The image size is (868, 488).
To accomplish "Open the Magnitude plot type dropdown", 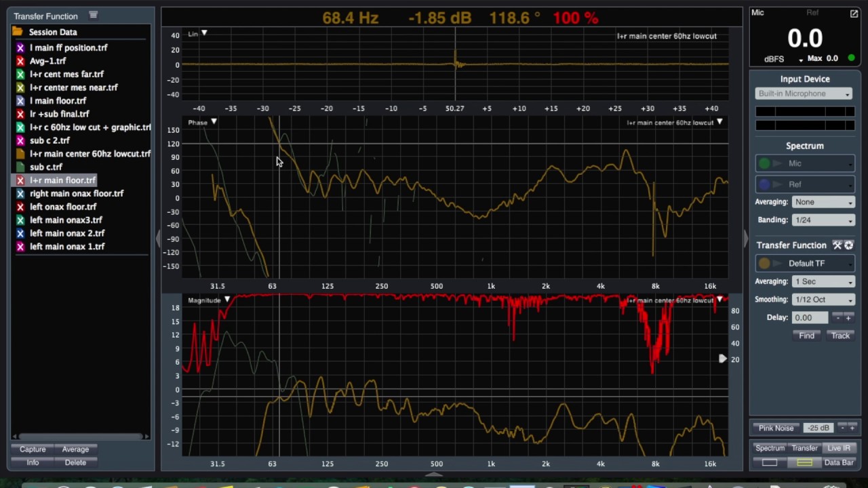I will 227,300.
